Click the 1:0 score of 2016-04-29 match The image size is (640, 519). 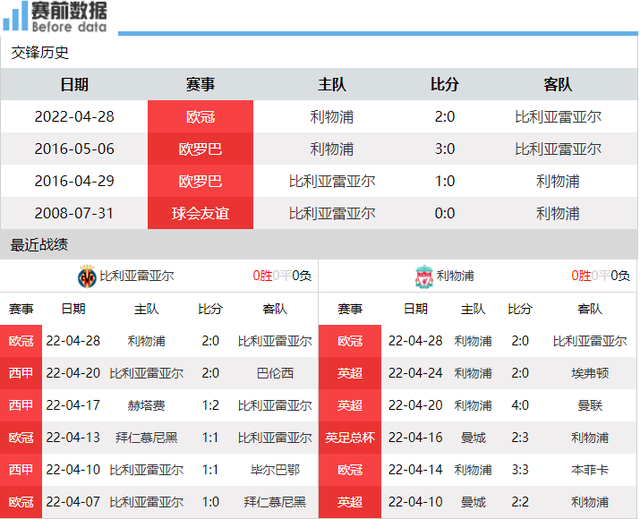tap(444, 181)
